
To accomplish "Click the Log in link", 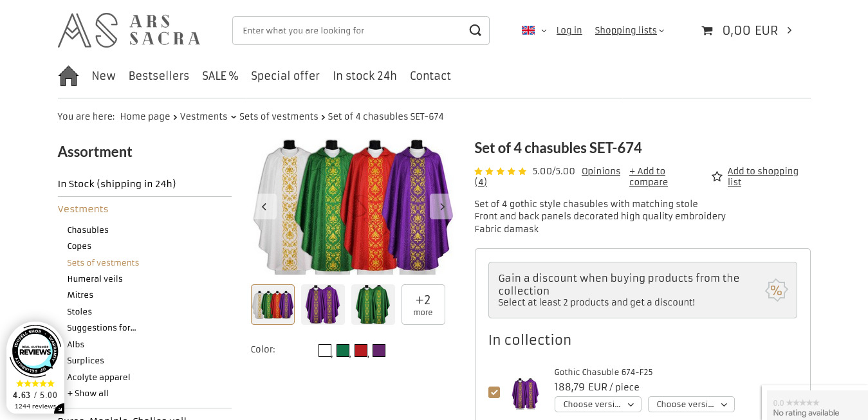I will pyautogui.click(x=569, y=30).
